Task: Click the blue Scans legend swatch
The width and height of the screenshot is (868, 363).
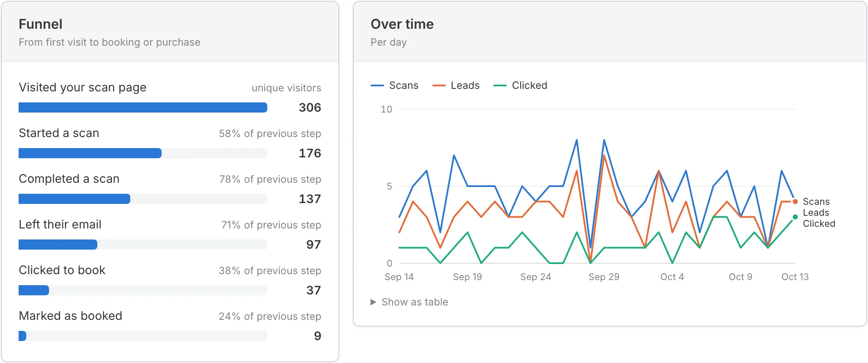Action: coord(377,85)
